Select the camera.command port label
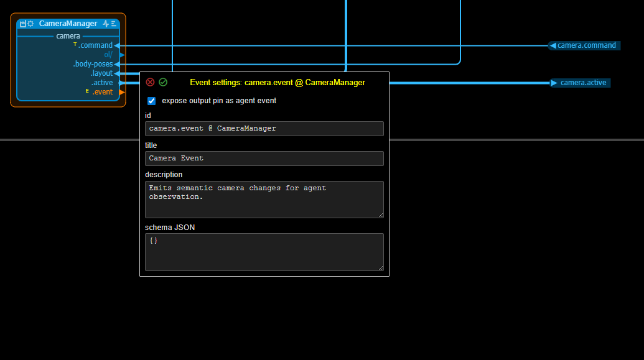The image size is (644, 360). (x=587, y=45)
